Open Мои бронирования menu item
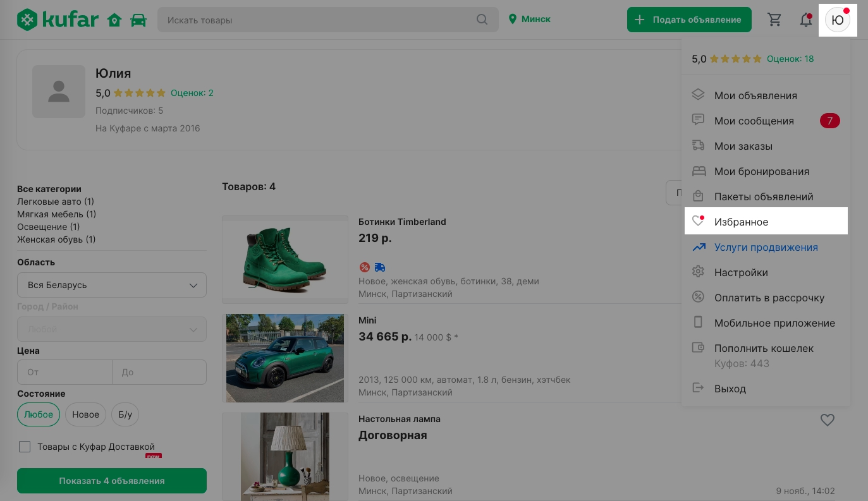Image resolution: width=868 pixels, height=501 pixels. click(x=766, y=171)
